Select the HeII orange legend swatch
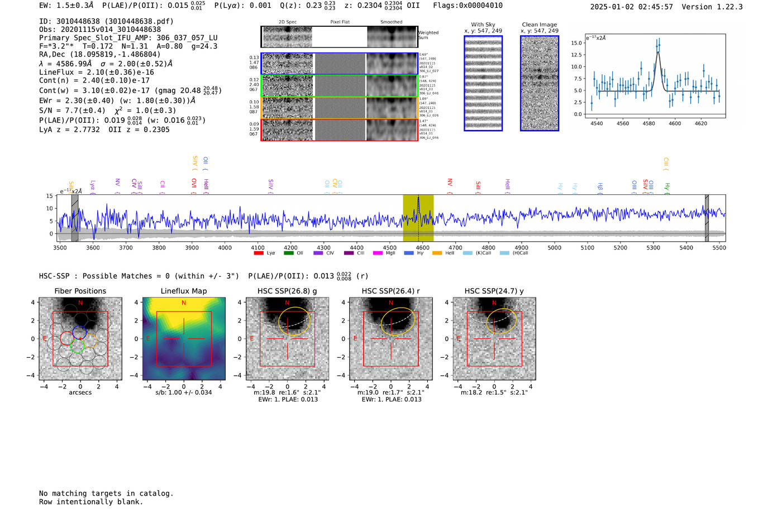The image size is (782, 532). click(x=437, y=253)
